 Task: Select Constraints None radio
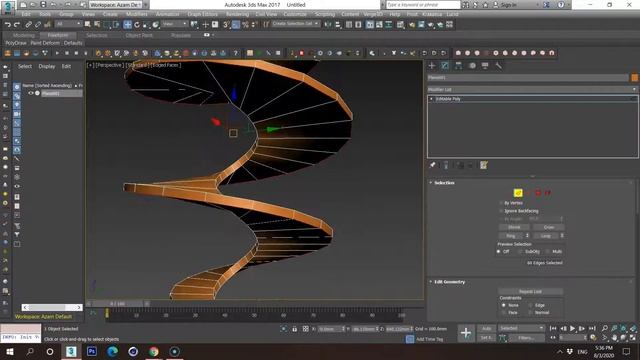click(504, 305)
